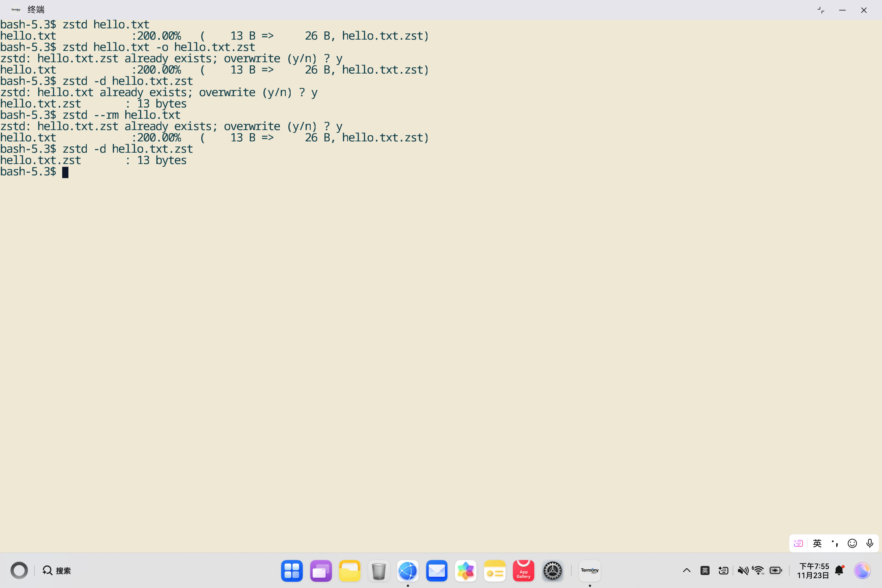The image size is (882, 588).
Task: Open the App Gallery from the dock
Action: click(x=523, y=570)
